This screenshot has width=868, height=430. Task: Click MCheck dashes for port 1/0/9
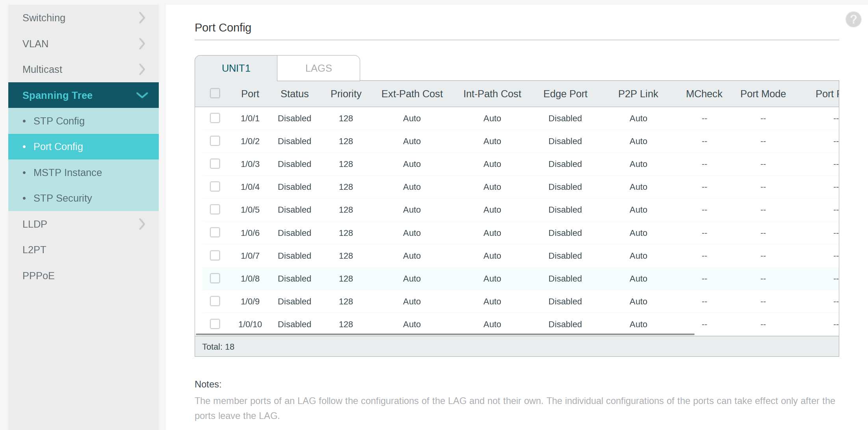[x=704, y=302]
